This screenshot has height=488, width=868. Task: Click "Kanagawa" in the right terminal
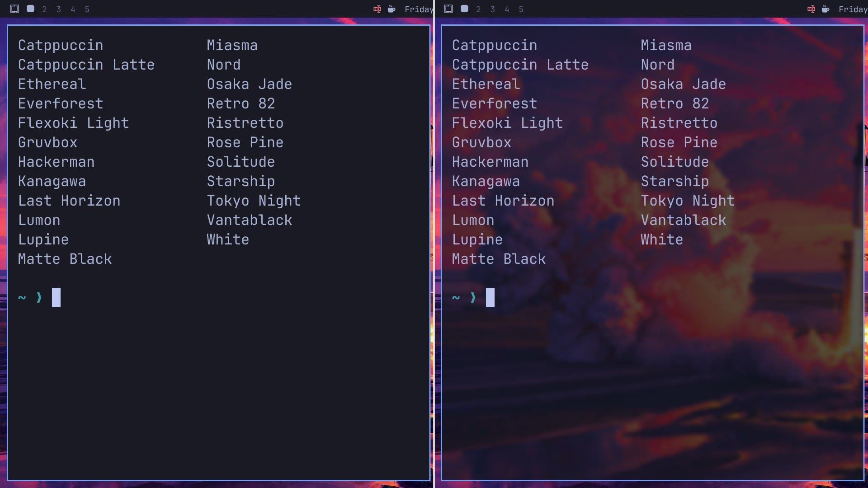486,181
